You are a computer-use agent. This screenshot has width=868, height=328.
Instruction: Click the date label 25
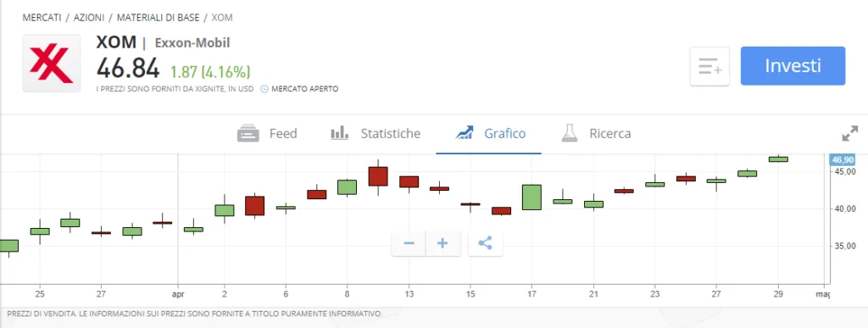39,294
